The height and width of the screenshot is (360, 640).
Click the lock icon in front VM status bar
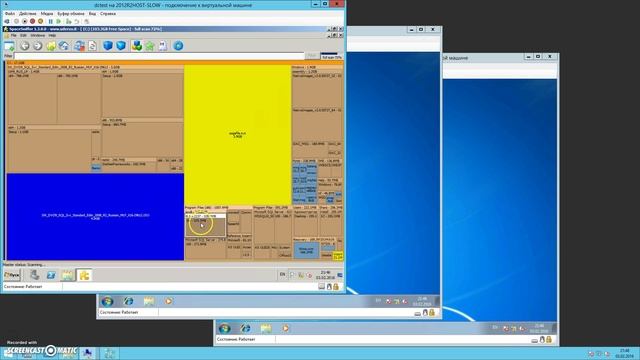click(x=336, y=287)
